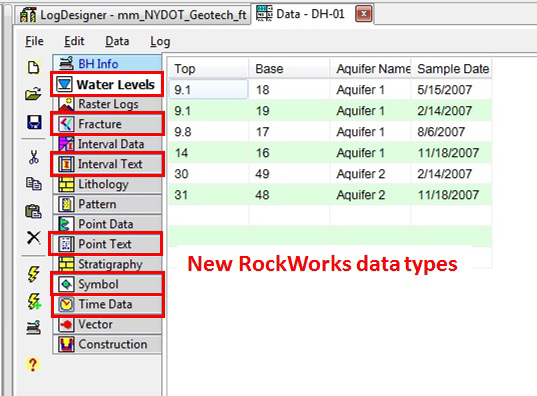
Task: Open the Log menu
Action: (x=160, y=42)
